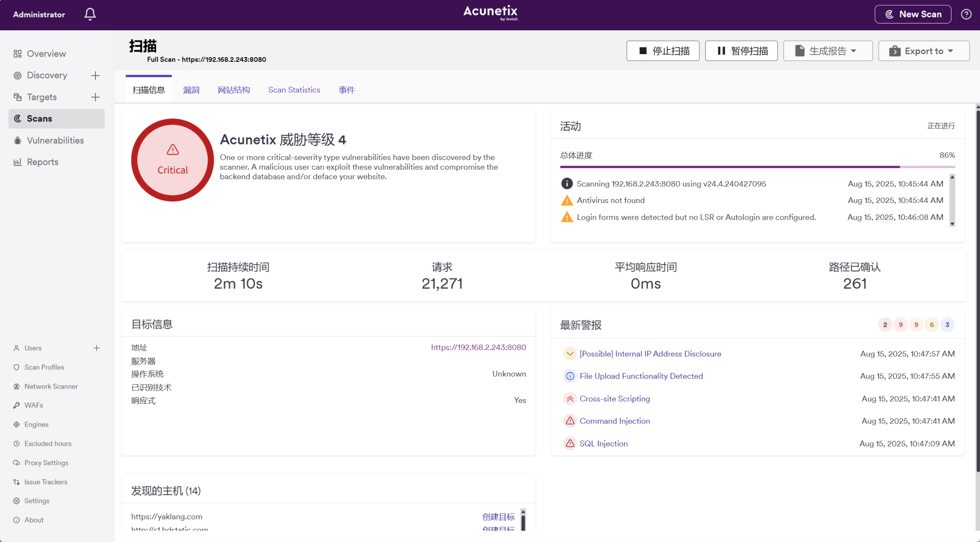Open the notifications bell
980x542 pixels.
(90, 14)
